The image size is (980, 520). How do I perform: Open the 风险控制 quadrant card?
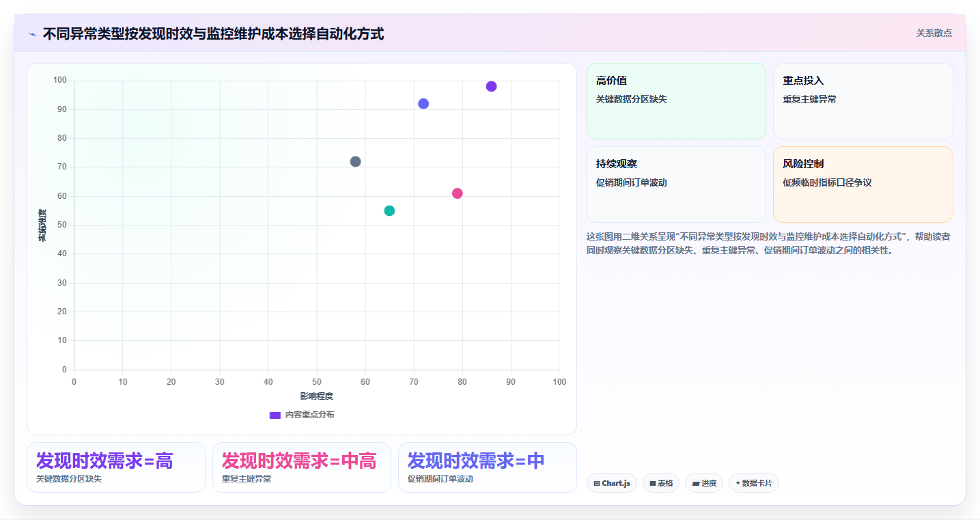coord(863,184)
